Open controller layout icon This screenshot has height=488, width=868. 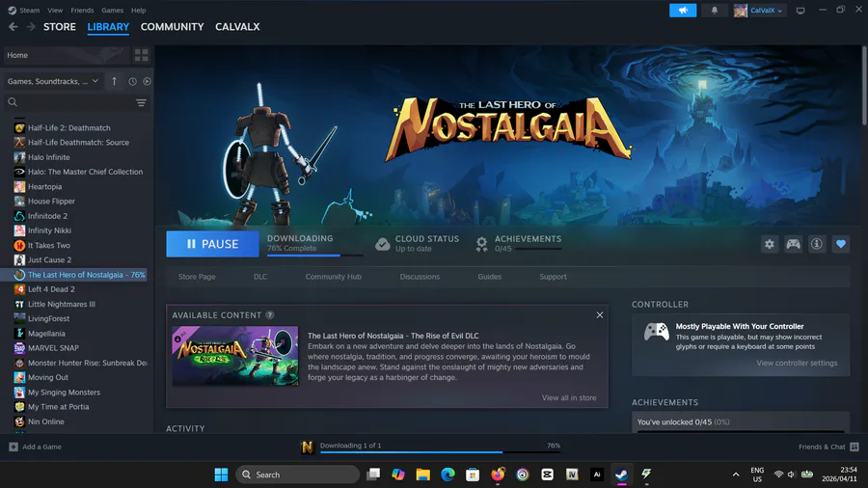tap(794, 244)
